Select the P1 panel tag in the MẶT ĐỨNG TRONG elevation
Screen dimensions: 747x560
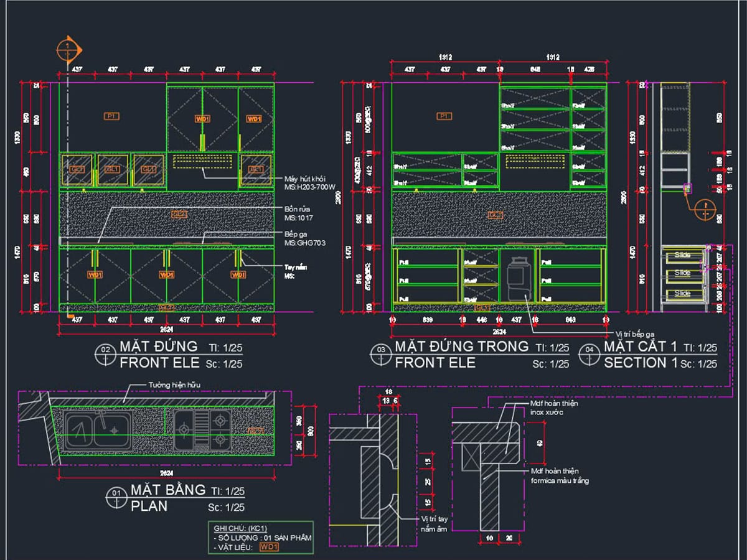(443, 116)
